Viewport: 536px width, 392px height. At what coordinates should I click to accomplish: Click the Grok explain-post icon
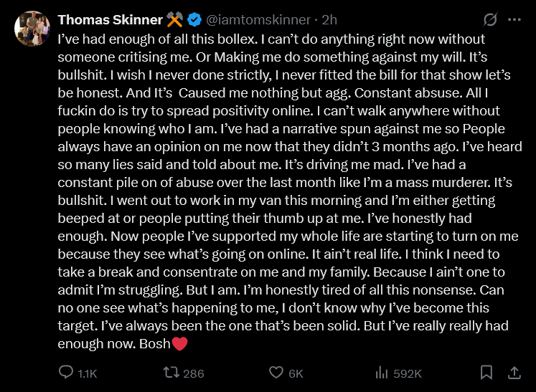492,19
